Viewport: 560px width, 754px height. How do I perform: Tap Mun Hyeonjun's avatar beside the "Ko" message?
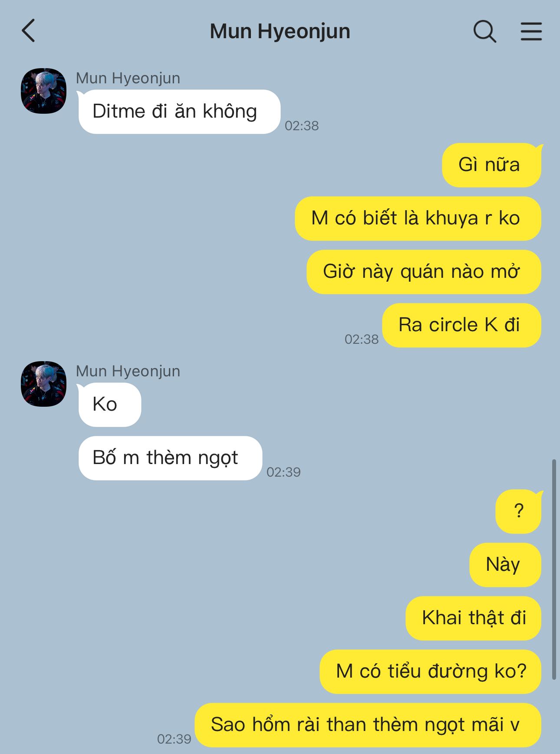(x=43, y=384)
